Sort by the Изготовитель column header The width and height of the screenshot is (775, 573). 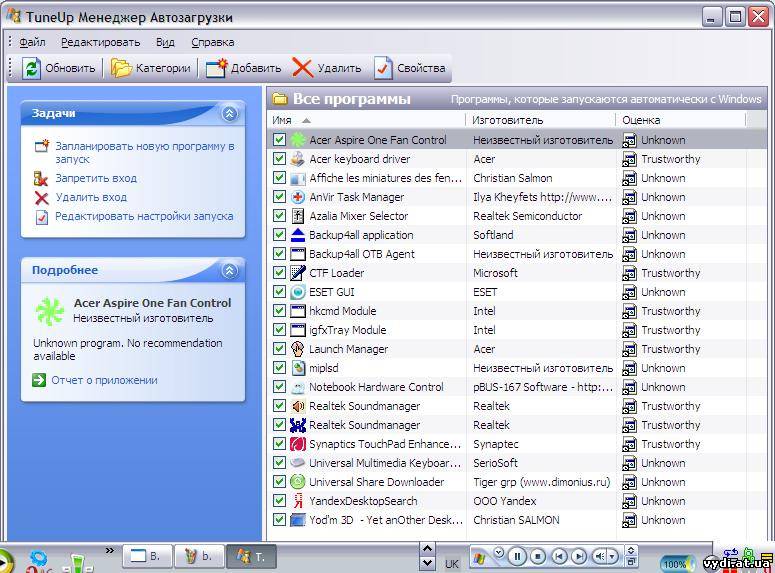click(x=541, y=120)
